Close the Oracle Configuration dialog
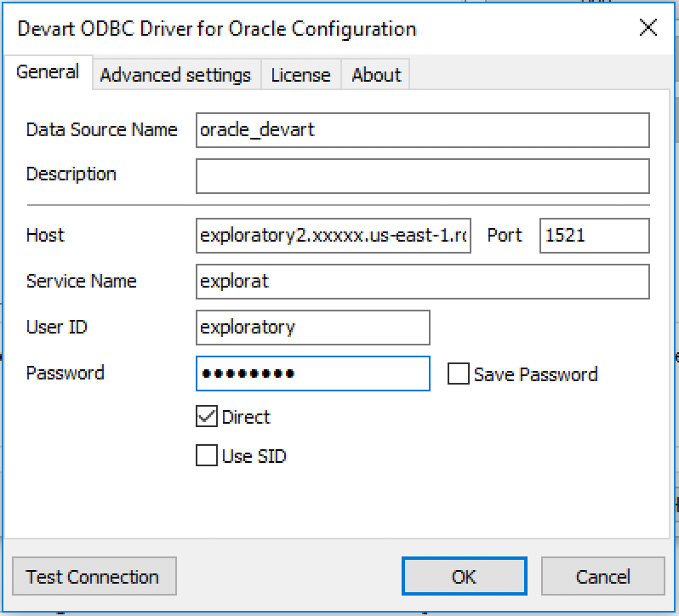Screen dimensions: 679x616 (648, 28)
